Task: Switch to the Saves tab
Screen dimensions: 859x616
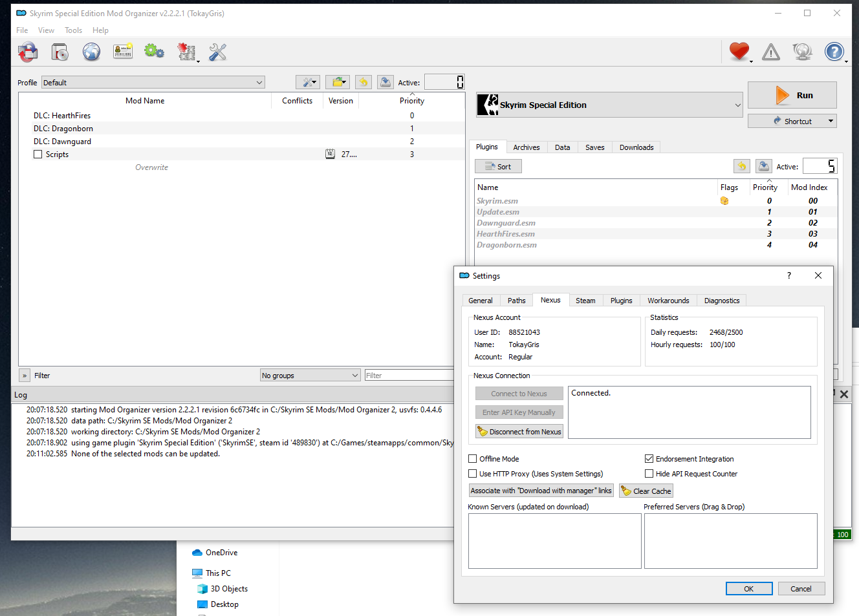Action: 594,147
